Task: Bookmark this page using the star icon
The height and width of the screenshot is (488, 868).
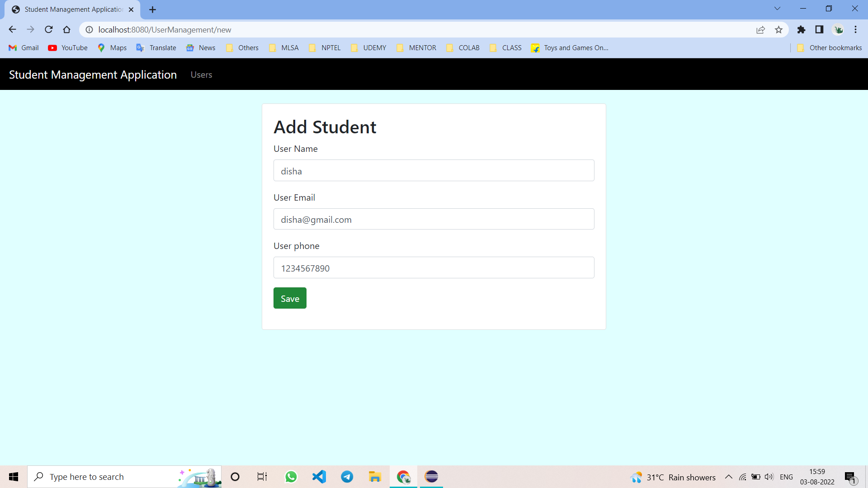Action: pyautogui.click(x=778, y=29)
